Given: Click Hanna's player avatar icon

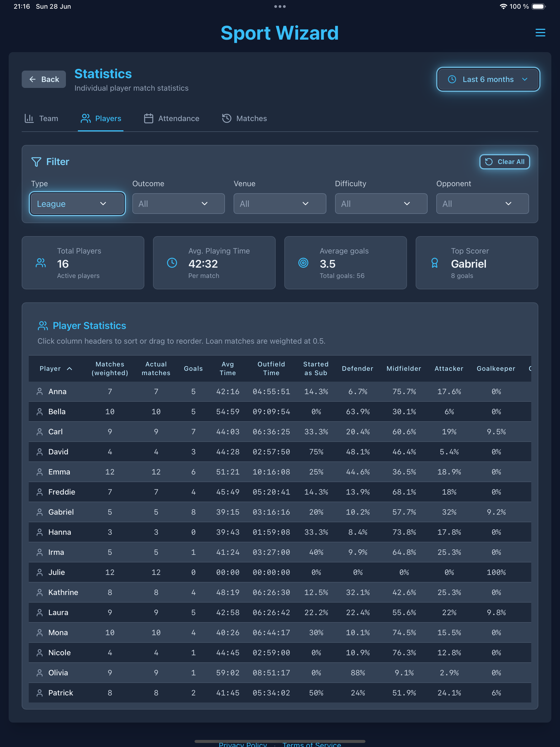Looking at the screenshot, I should click(40, 532).
